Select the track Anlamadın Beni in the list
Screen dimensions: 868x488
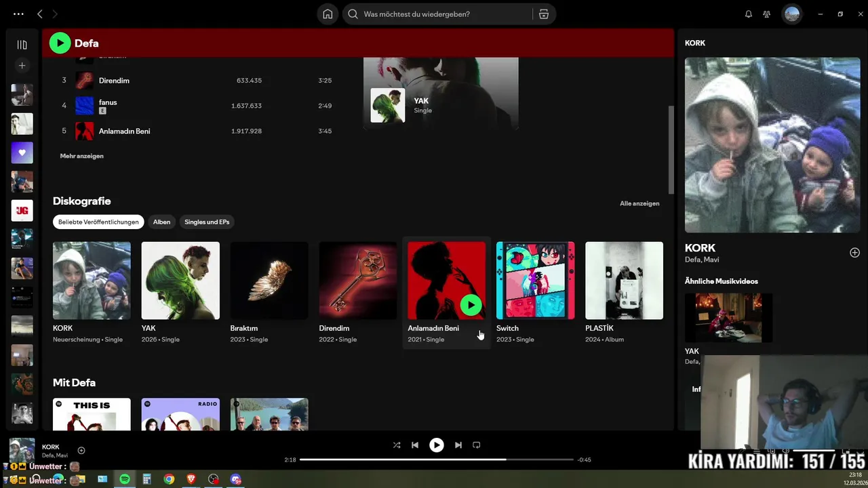click(x=124, y=131)
